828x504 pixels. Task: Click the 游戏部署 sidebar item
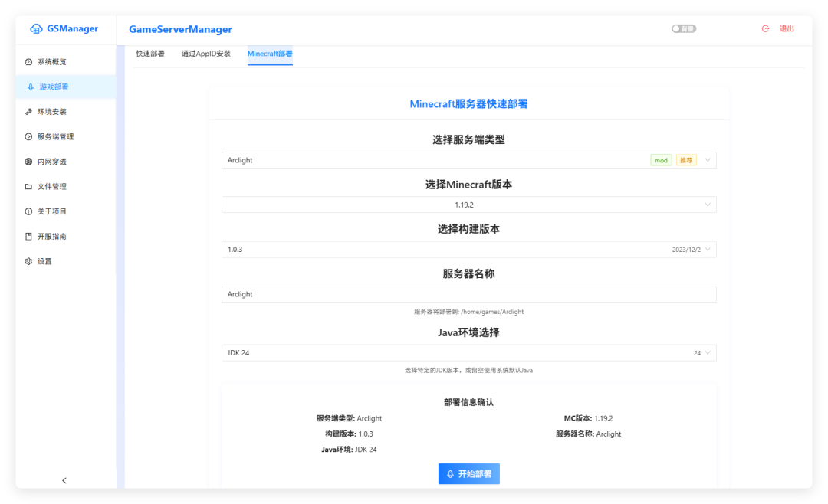click(x=66, y=87)
